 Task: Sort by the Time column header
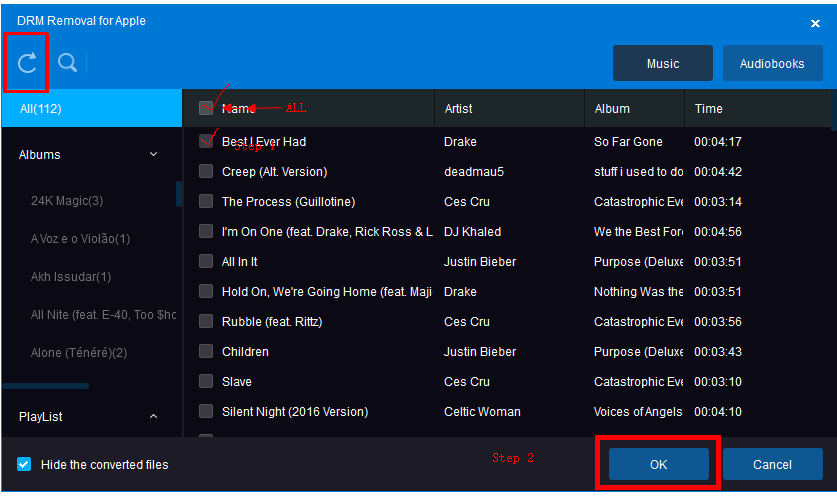coord(709,109)
